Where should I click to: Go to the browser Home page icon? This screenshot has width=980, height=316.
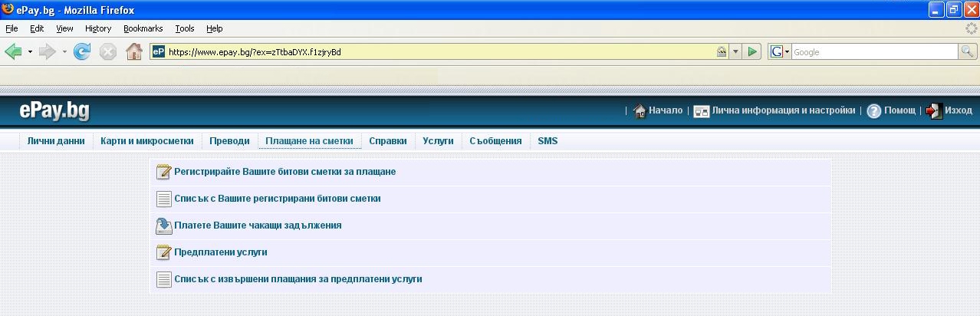133,51
